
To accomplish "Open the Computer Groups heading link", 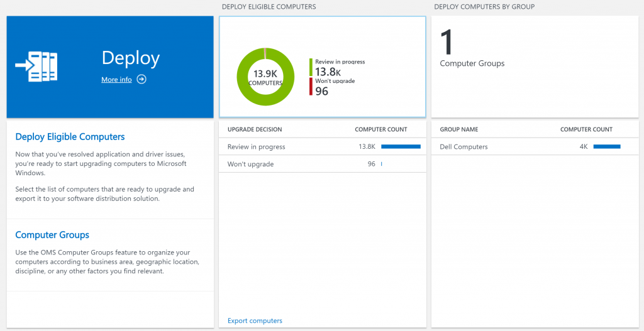I will point(52,235).
